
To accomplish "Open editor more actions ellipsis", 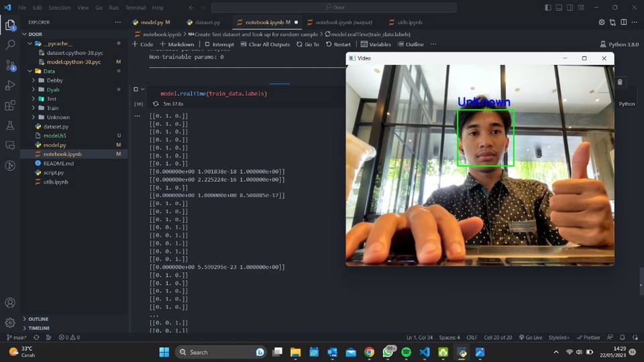I will click(x=634, y=22).
